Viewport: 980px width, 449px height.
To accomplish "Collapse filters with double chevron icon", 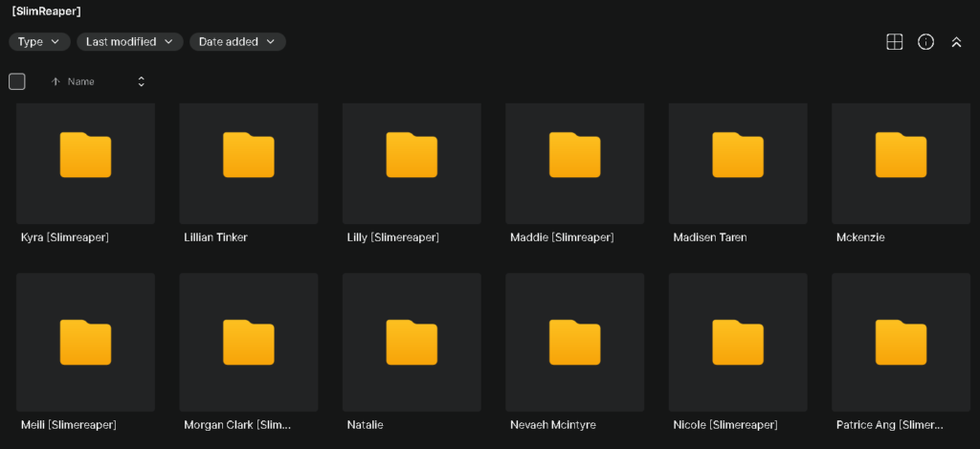I will tap(956, 42).
